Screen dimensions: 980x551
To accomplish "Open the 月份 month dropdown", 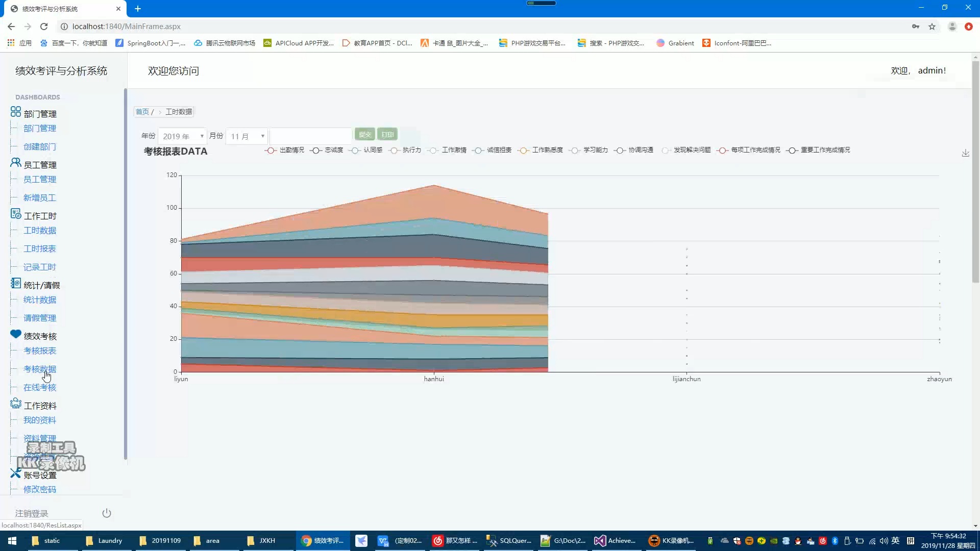I will pyautogui.click(x=247, y=136).
